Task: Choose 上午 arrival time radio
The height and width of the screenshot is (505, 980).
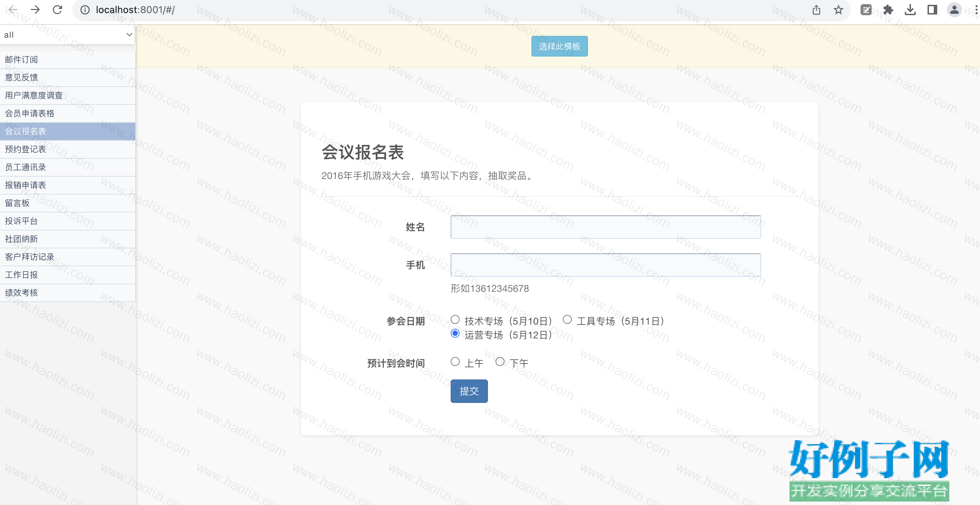Action: point(455,362)
